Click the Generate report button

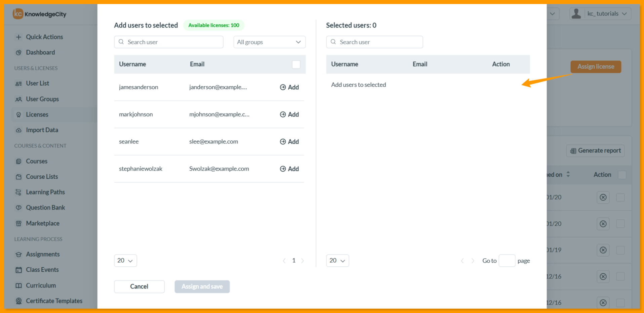[595, 150]
